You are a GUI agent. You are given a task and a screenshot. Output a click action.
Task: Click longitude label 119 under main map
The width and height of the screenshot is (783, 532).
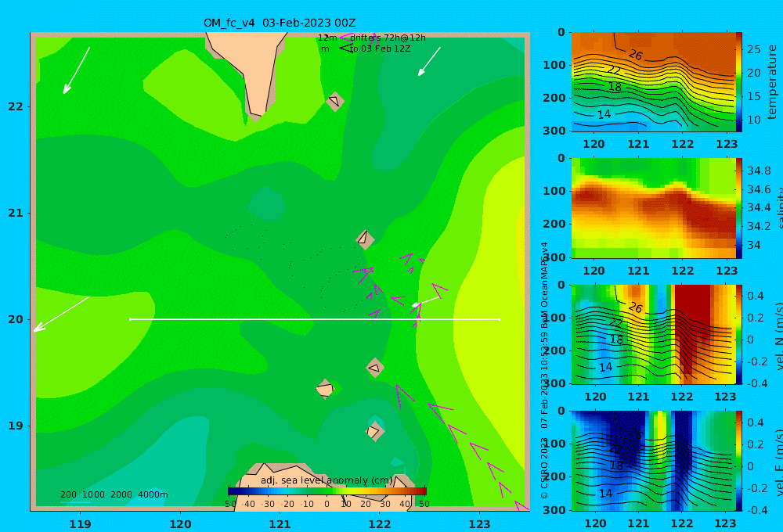(80, 524)
